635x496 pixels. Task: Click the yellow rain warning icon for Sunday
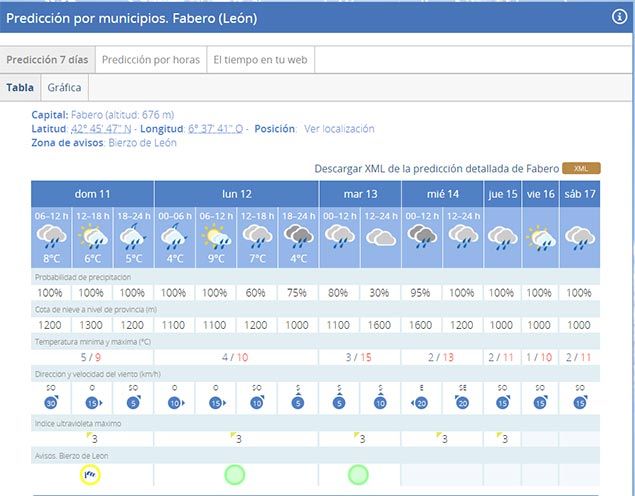(92, 474)
